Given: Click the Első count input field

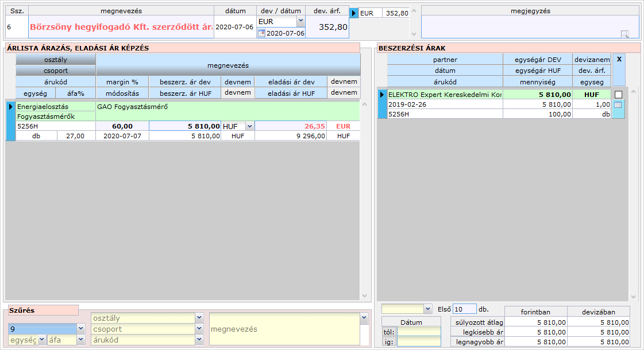Looking at the screenshot, I should pyautogui.click(x=465, y=309).
